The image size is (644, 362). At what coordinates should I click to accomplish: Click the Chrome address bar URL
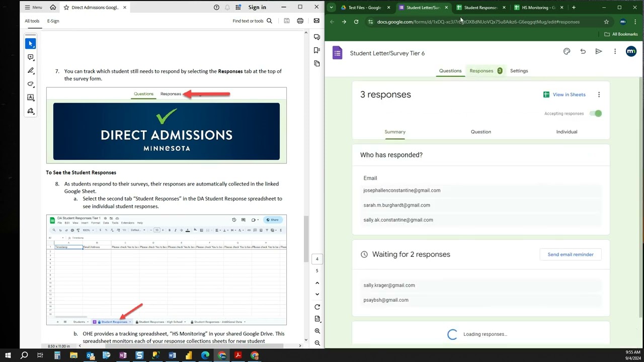click(x=478, y=22)
